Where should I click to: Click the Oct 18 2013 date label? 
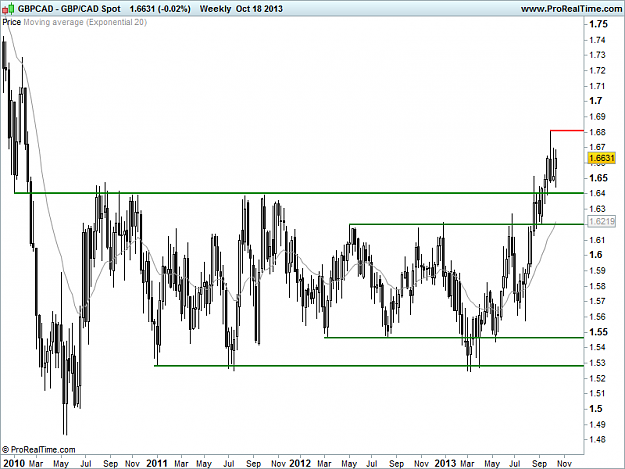tap(259, 9)
